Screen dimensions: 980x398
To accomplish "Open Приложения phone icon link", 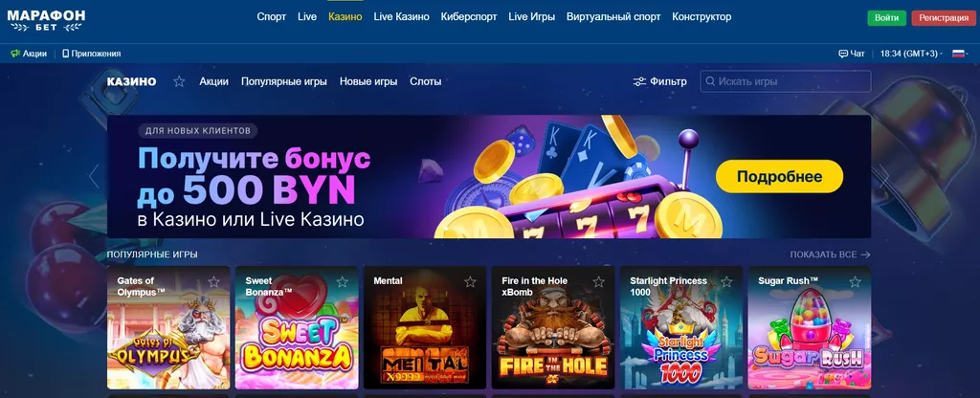I will point(66,54).
